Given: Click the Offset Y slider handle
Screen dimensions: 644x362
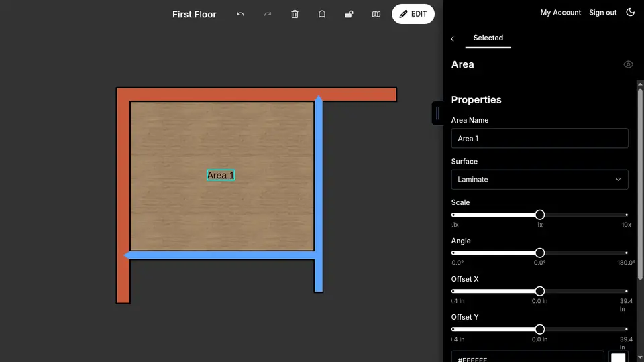Looking at the screenshot, I should 539,329.
